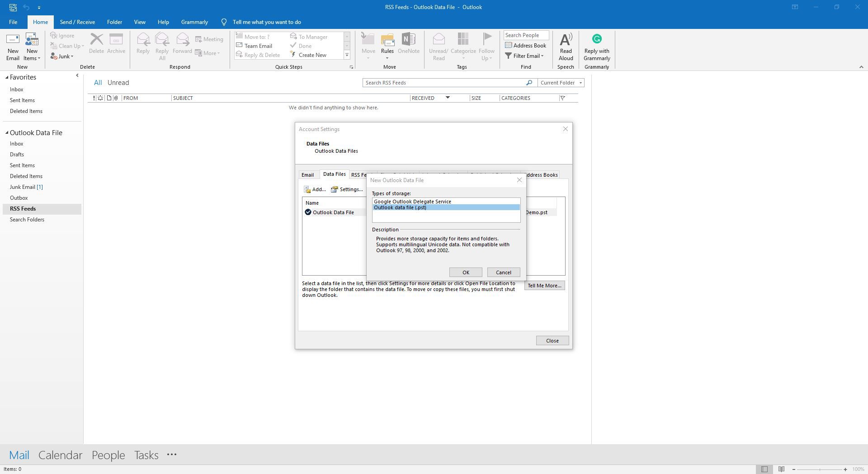868x474 pixels.
Task: Click the zoom slider in status bar
Action: [x=819, y=469]
